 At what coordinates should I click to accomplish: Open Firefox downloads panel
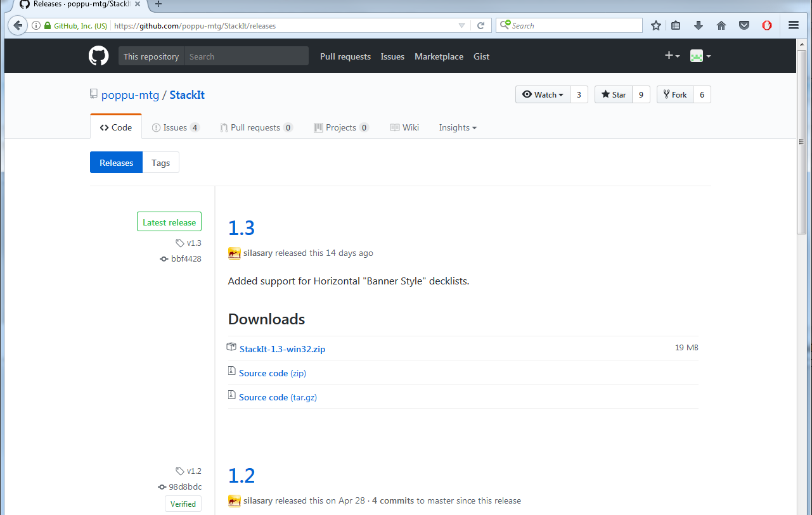699,25
